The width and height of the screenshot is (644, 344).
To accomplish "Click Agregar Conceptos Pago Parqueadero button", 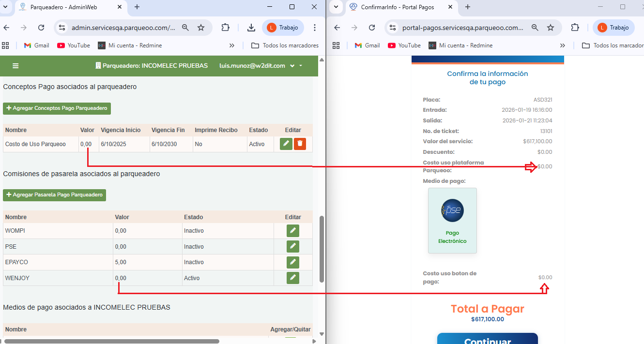I will coord(57,108).
